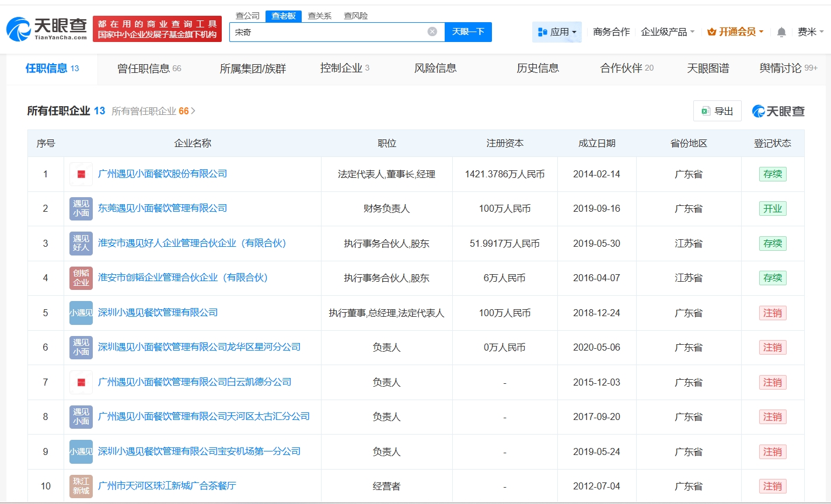831x504 pixels.
Task: Click the logo badge for 龙华区星河分公司
Action: (81, 347)
